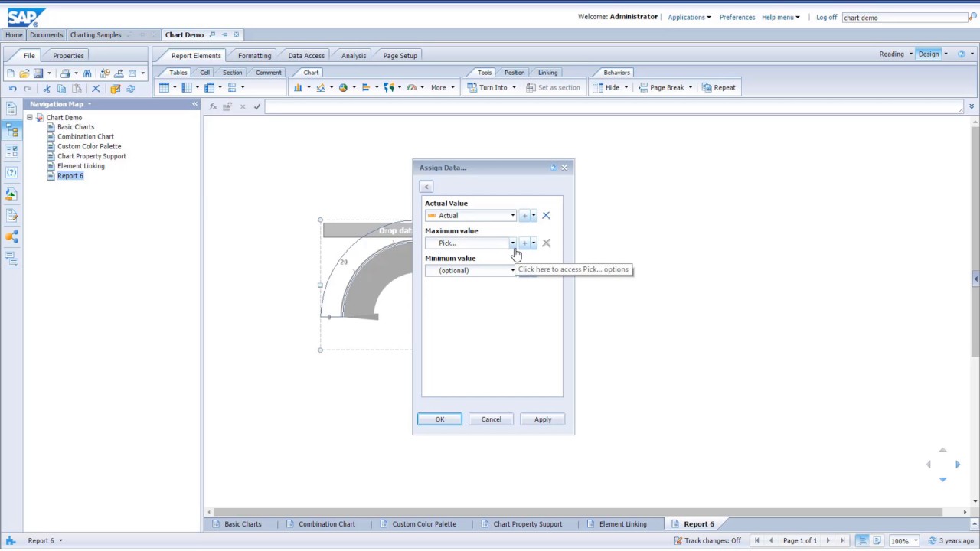Open the Shared Elements side panel icon
980x551 pixels.
click(x=11, y=237)
